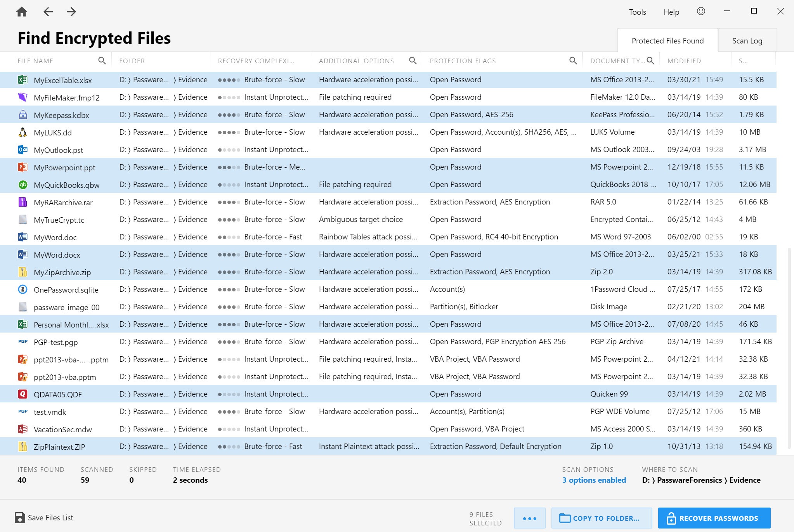Click 'Partition(s), Bitlocker' protection flag
The image size is (794, 532).
pos(464,307)
